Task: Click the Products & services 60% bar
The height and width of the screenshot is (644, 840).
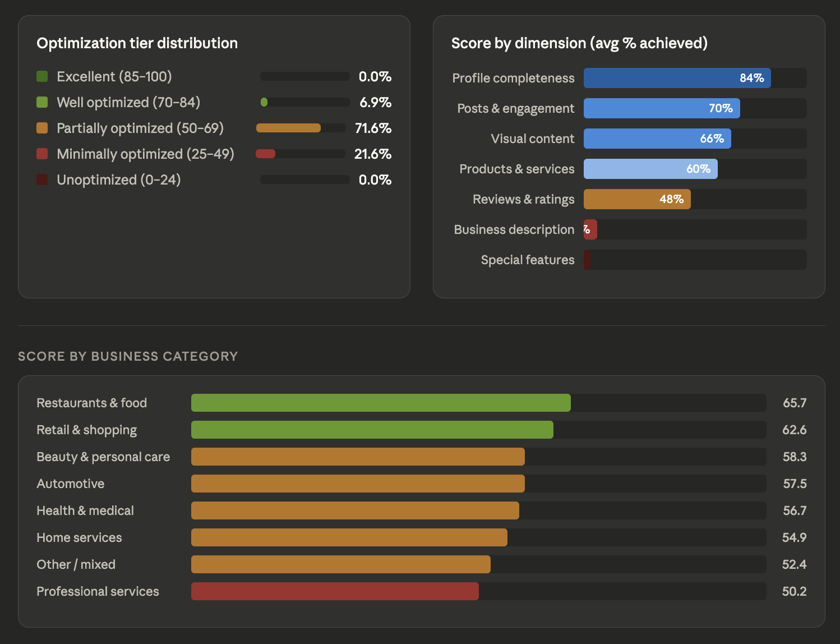Action: tap(650, 169)
